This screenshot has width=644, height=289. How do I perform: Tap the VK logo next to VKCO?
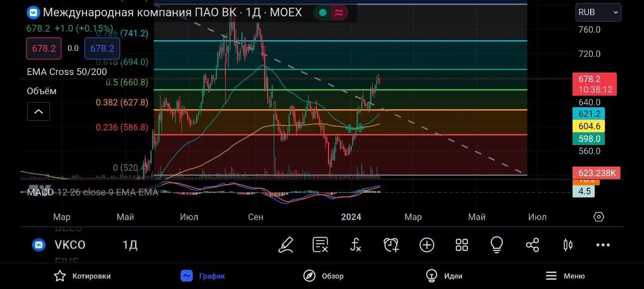pyautogui.click(x=39, y=245)
